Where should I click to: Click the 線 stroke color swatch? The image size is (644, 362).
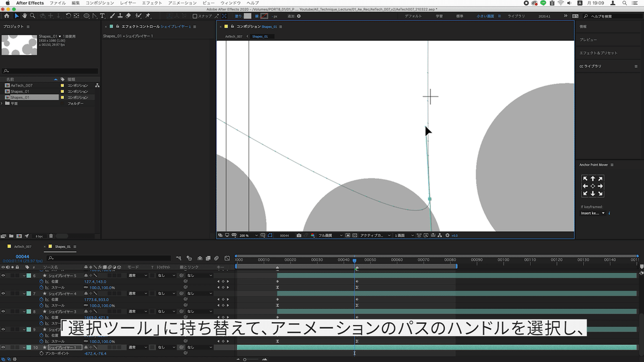264,16
